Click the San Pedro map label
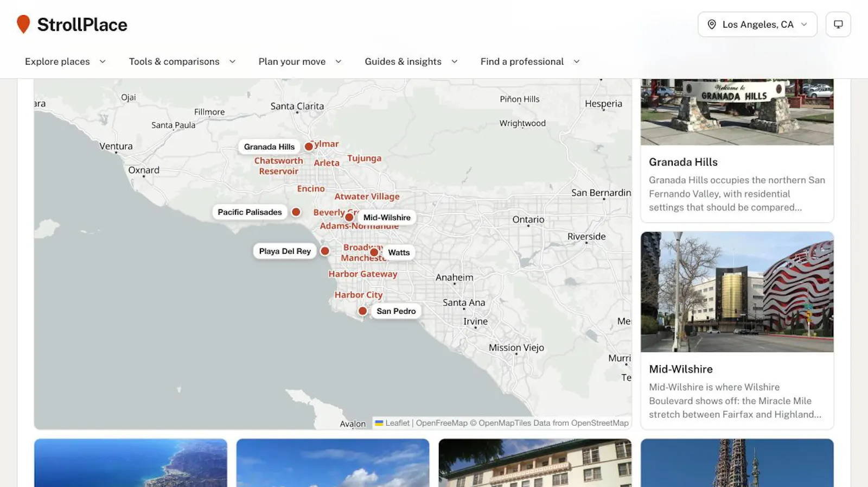 click(x=396, y=311)
